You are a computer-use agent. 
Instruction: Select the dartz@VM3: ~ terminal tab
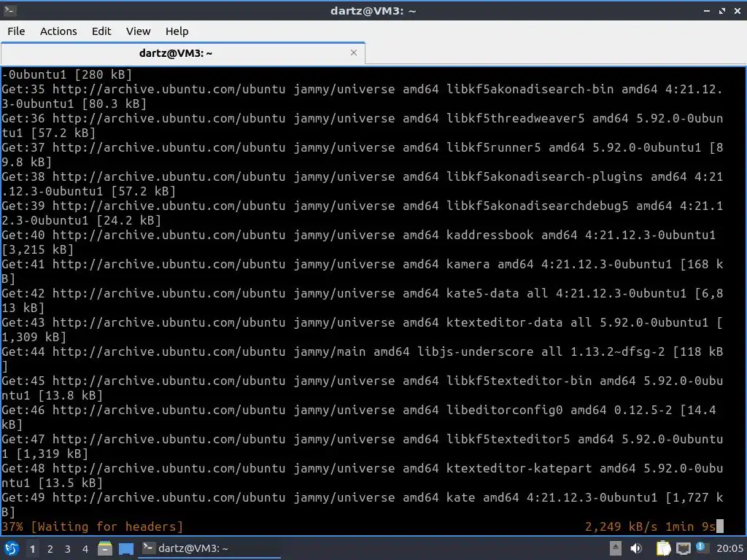[x=176, y=52]
